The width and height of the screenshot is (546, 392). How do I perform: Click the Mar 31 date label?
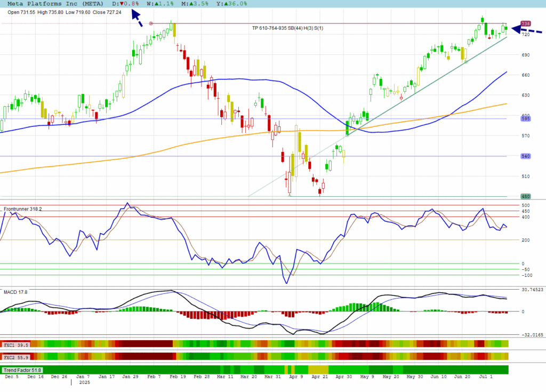(272, 377)
